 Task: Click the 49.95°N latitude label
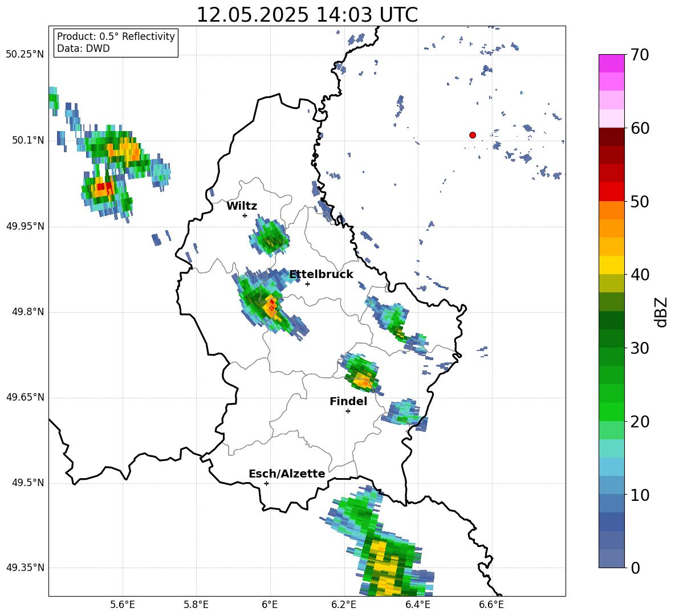(x=25, y=226)
